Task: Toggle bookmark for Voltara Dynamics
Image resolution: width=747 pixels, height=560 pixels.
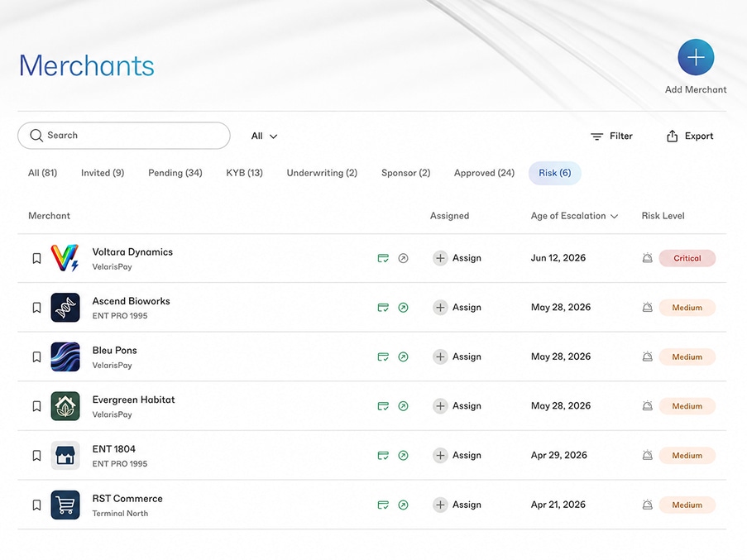Action: pyautogui.click(x=36, y=258)
